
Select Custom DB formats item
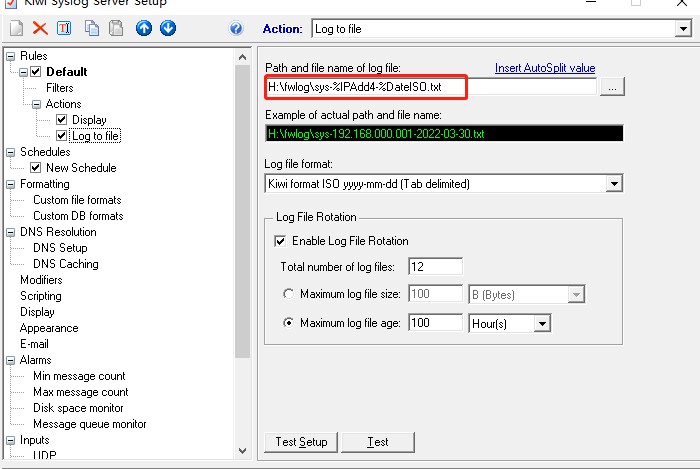click(x=78, y=216)
